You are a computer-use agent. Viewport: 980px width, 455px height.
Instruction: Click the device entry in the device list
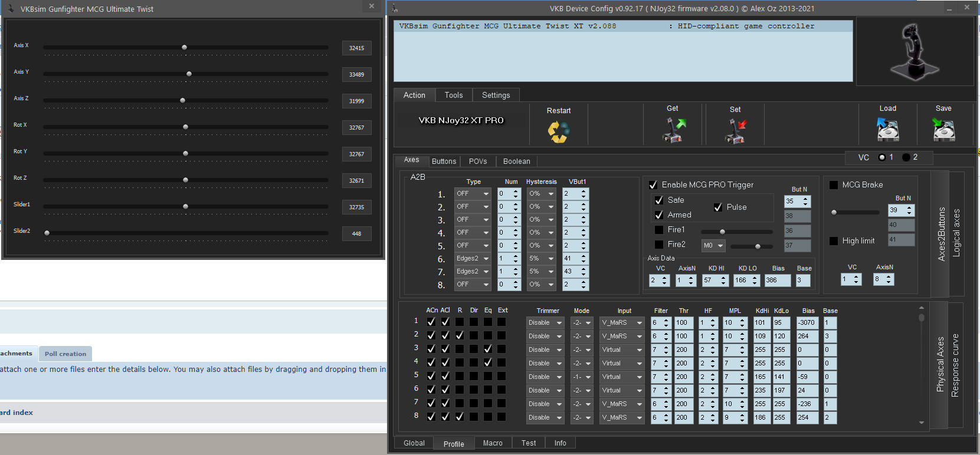coord(623,27)
